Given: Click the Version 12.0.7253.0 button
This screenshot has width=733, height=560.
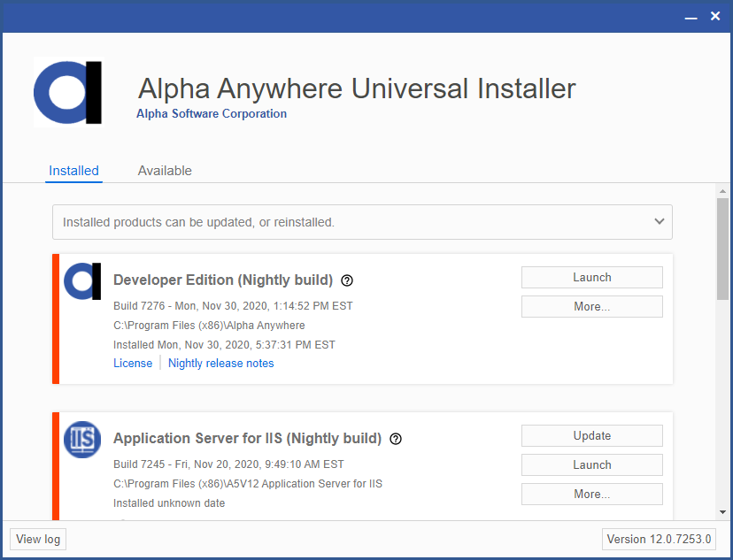Looking at the screenshot, I should click(x=659, y=539).
